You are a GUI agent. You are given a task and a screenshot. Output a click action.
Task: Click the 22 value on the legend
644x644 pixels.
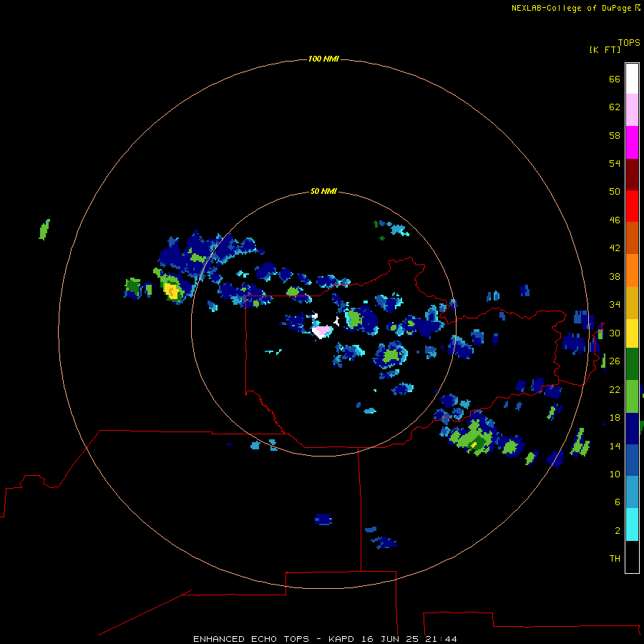point(615,390)
